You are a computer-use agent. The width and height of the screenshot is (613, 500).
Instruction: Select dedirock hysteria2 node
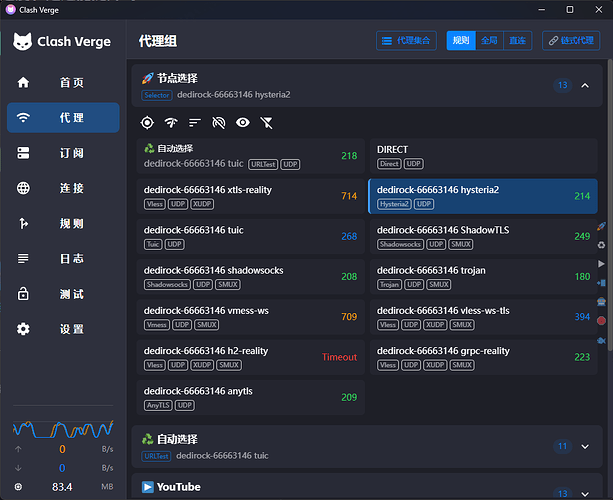(483, 196)
